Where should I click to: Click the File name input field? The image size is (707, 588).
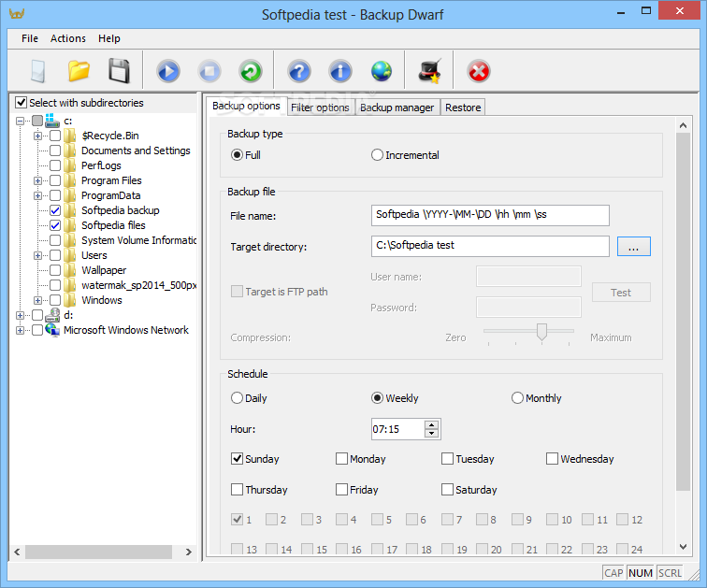click(490, 215)
